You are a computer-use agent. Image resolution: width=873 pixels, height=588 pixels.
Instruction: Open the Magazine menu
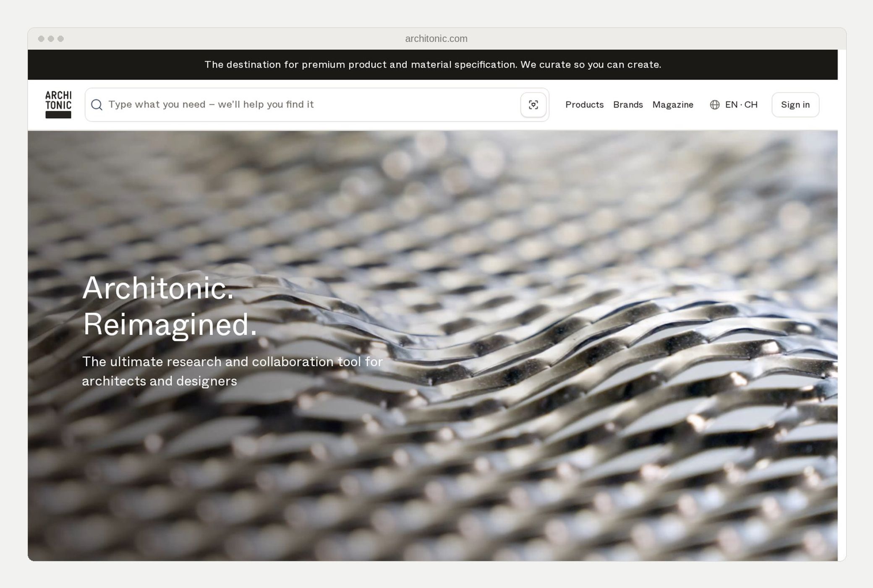pos(673,104)
